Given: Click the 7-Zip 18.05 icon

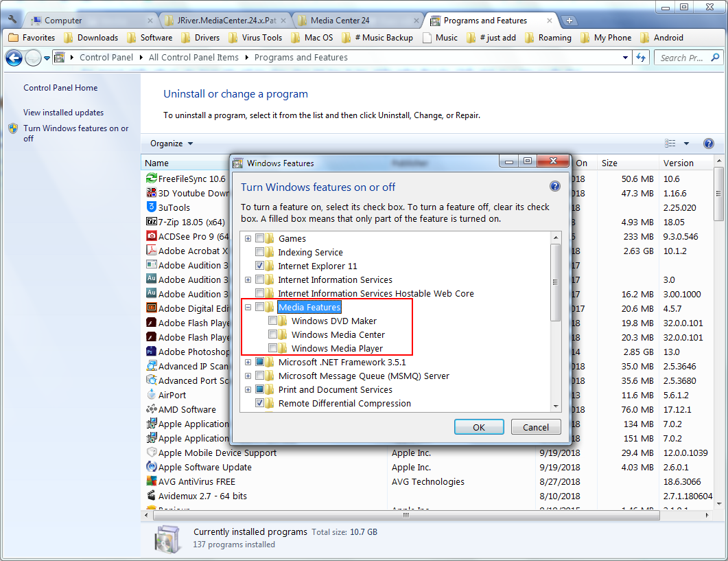Looking at the screenshot, I should pos(152,221).
